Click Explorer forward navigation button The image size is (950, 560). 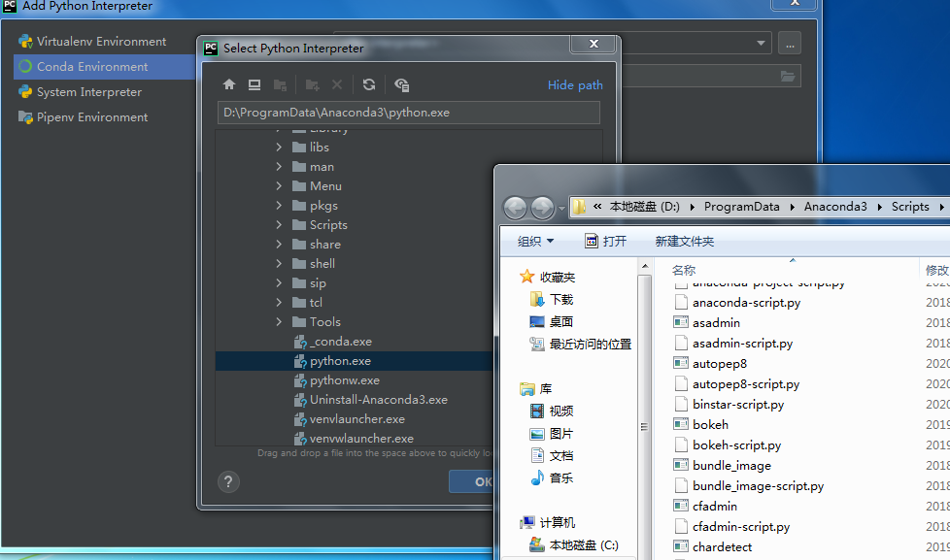[x=542, y=209]
